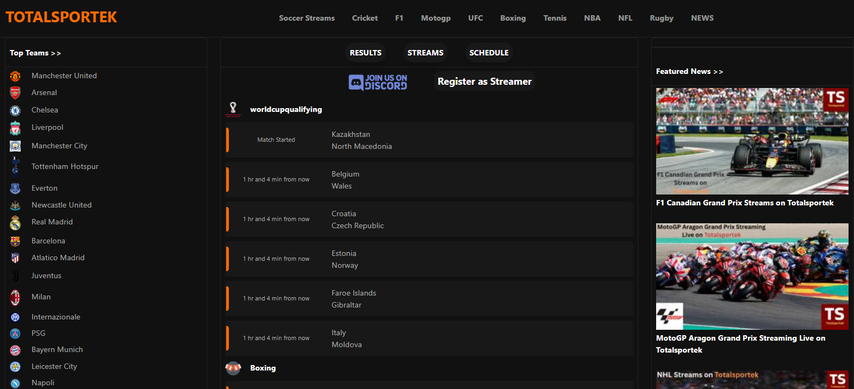Open the MotoGP Aragon Grand Prix thumbnail

click(x=752, y=276)
